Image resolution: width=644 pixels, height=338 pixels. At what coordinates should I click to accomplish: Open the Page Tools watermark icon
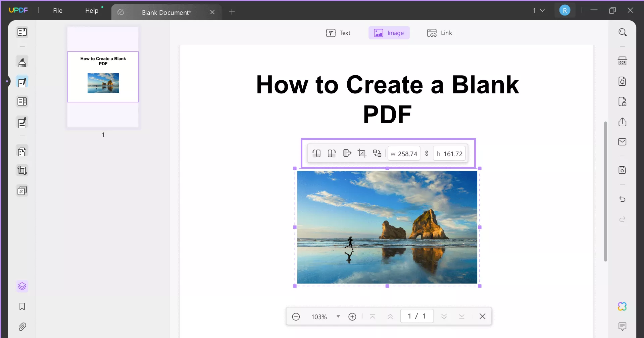click(22, 191)
